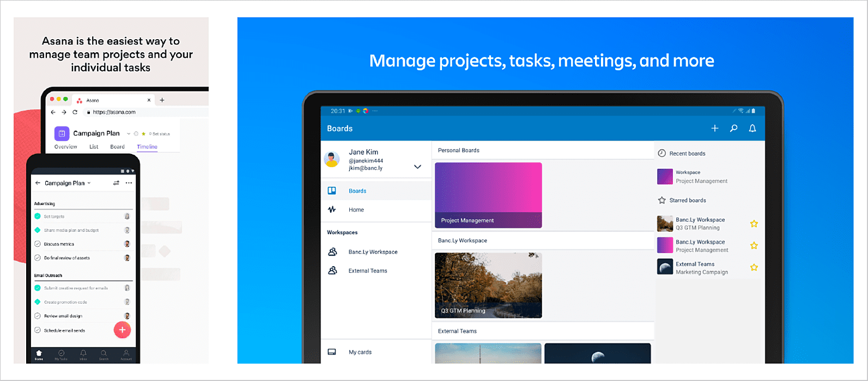Open My Tasks in Asana bottom bar
The width and height of the screenshot is (868, 381).
pyautogui.click(x=61, y=355)
